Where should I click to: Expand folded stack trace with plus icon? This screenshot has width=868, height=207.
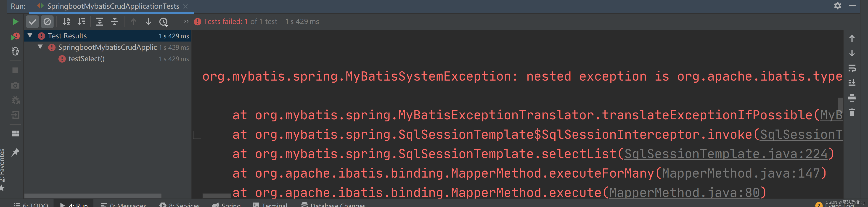click(x=197, y=135)
